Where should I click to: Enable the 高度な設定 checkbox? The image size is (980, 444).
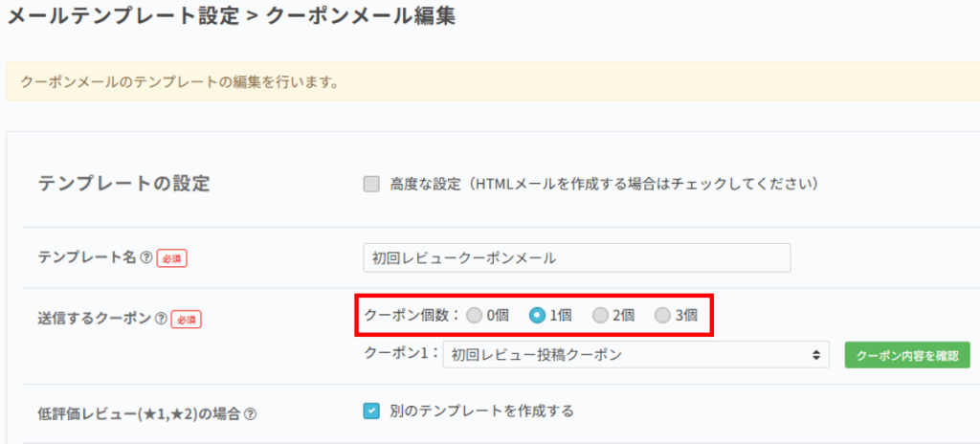pyautogui.click(x=371, y=184)
